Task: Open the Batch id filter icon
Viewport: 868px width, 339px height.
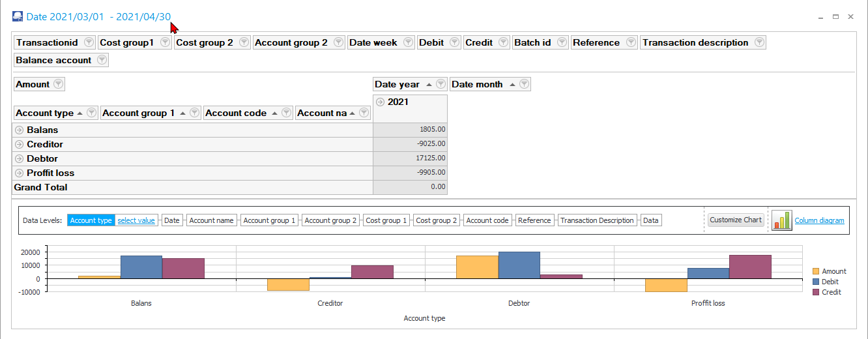Action: [562, 42]
